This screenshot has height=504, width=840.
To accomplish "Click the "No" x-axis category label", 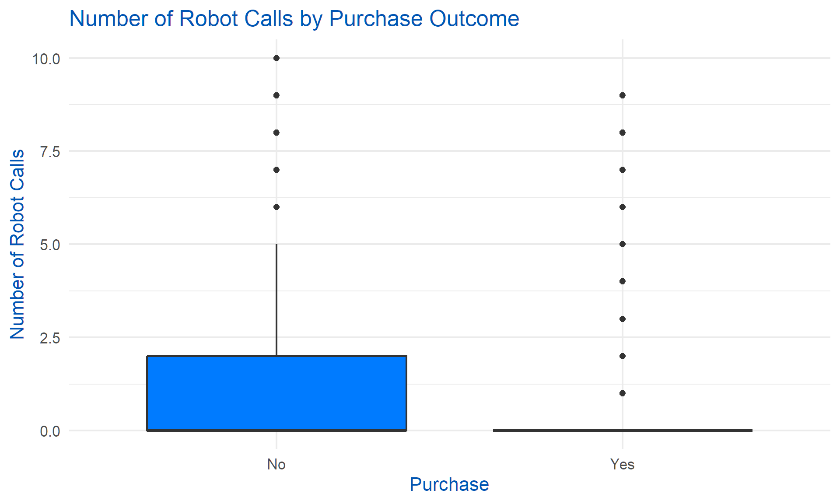I will point(276,464).
